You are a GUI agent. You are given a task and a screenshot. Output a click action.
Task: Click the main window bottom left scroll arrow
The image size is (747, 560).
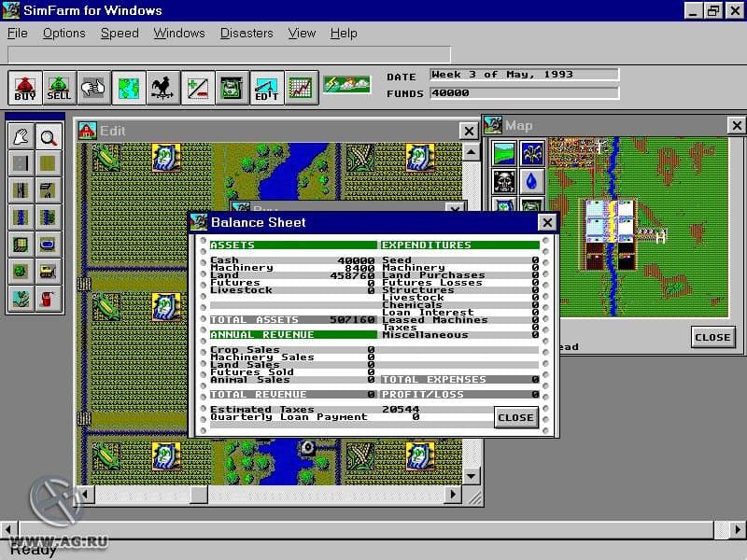(x=8, y=529)
